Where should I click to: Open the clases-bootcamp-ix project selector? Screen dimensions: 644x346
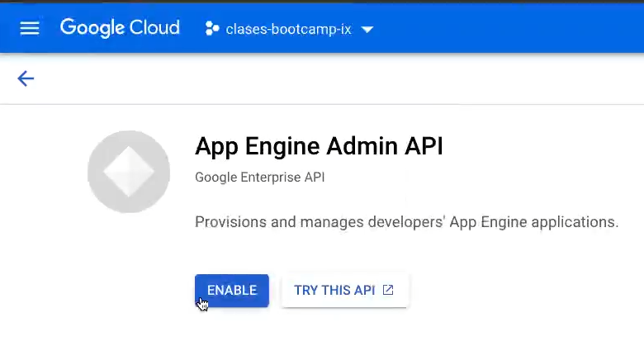[x=289, y=29]
